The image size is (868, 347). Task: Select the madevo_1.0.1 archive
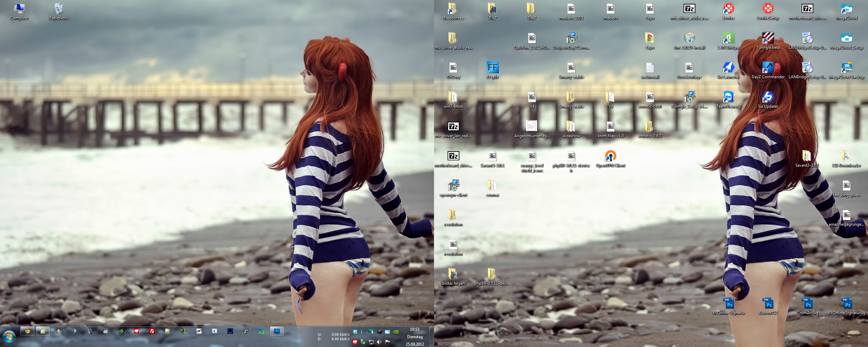571,12
